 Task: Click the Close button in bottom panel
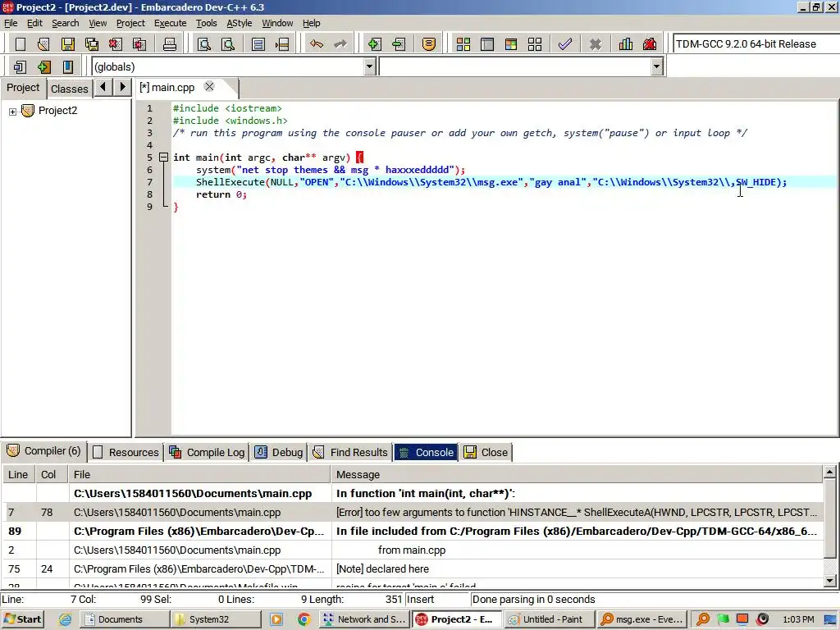[x=486, y=453]
